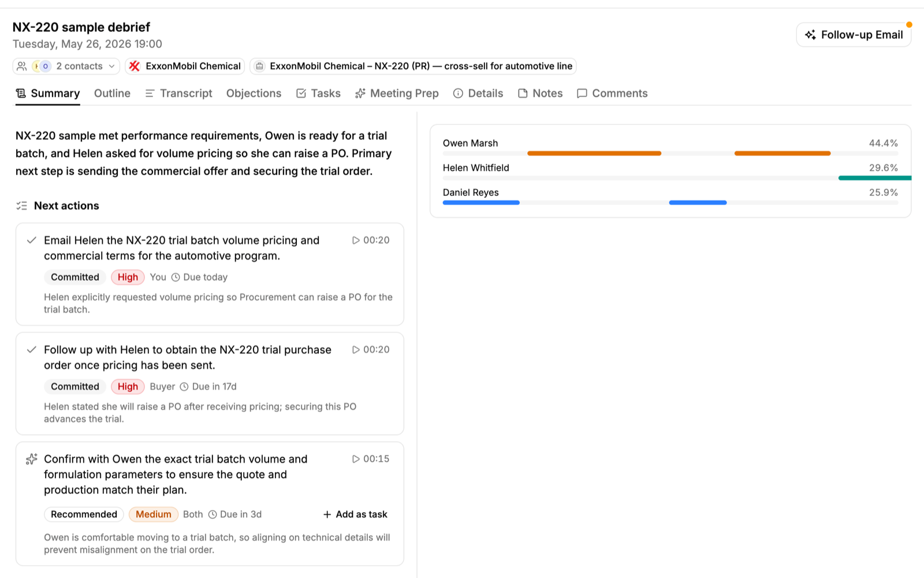This screenshot has width=924, height=578.
Task: Click the Next actions heading
Action: pos(66,206)
